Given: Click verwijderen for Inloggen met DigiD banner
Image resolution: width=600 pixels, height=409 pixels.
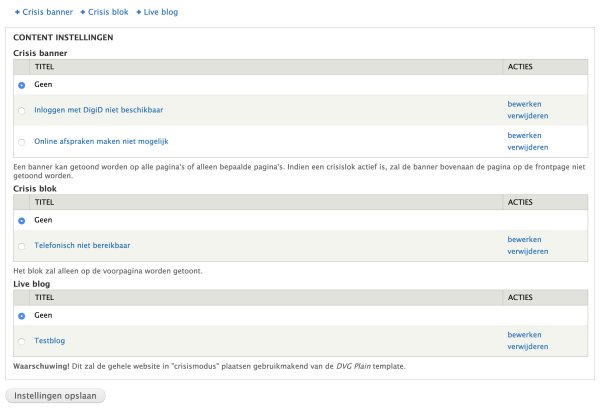Looking at the screenshot, I should (x=528, y=115).
